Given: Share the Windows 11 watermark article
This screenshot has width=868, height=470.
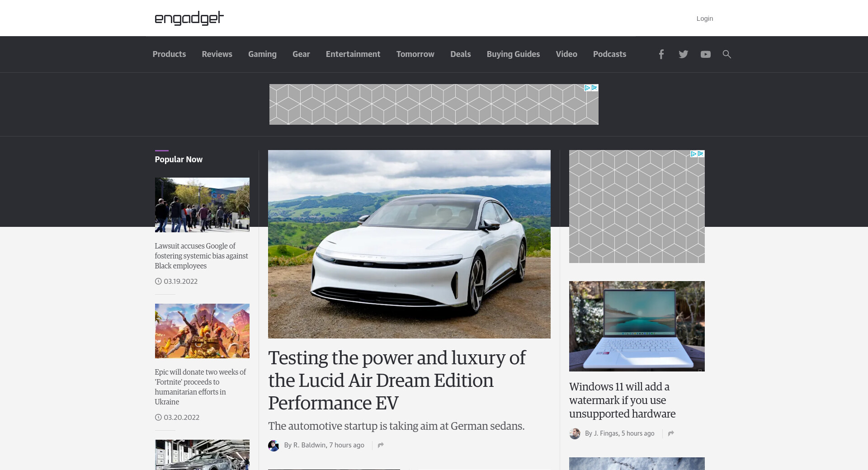Looking at the screenshot, I should 671,433.
